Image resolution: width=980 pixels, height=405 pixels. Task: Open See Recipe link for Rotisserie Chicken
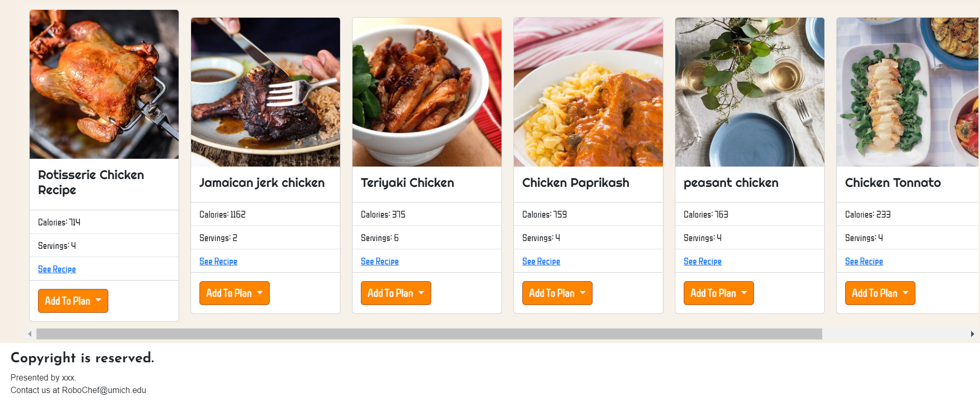(x=57, y=269)
